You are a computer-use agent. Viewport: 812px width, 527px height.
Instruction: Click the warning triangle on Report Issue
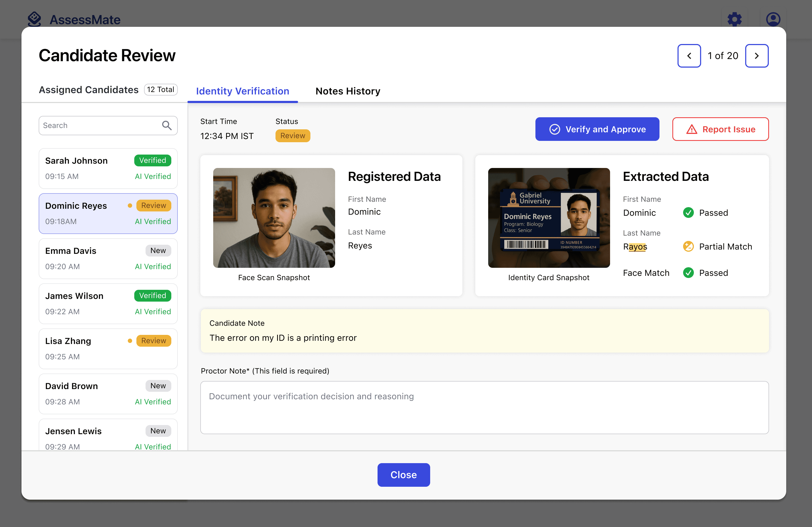691,130
